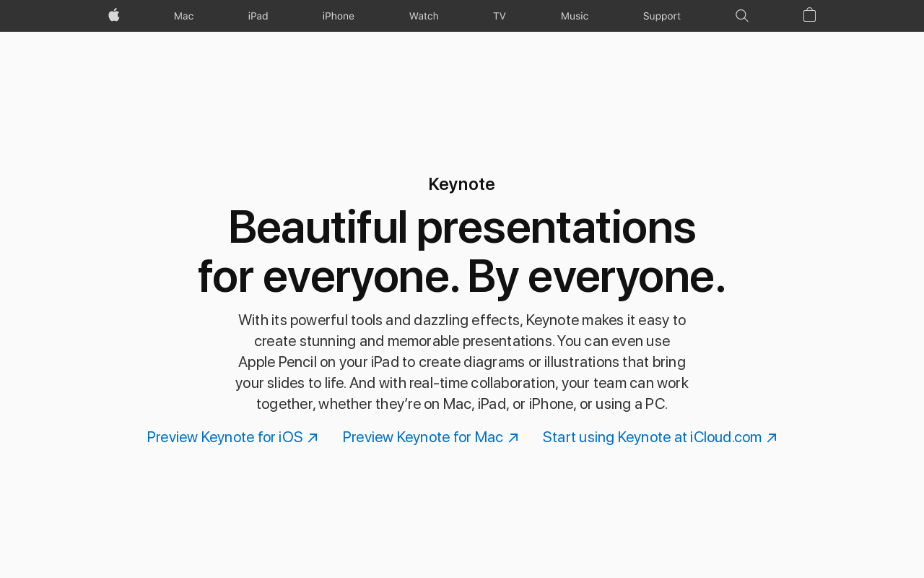Click the line "create stunning and memorable presentations"
The width and height of the screenshot is (924, 578).
coord(462,341)
